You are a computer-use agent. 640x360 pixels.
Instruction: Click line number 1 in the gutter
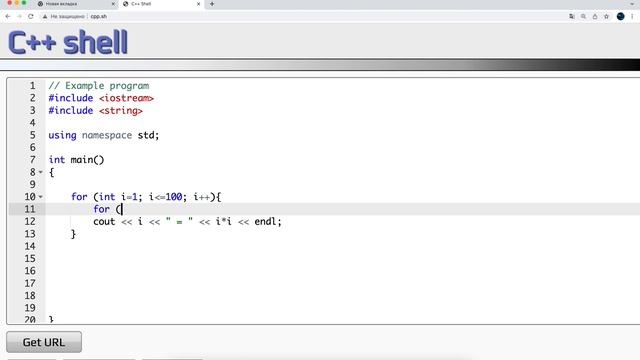tap(32, 86)
